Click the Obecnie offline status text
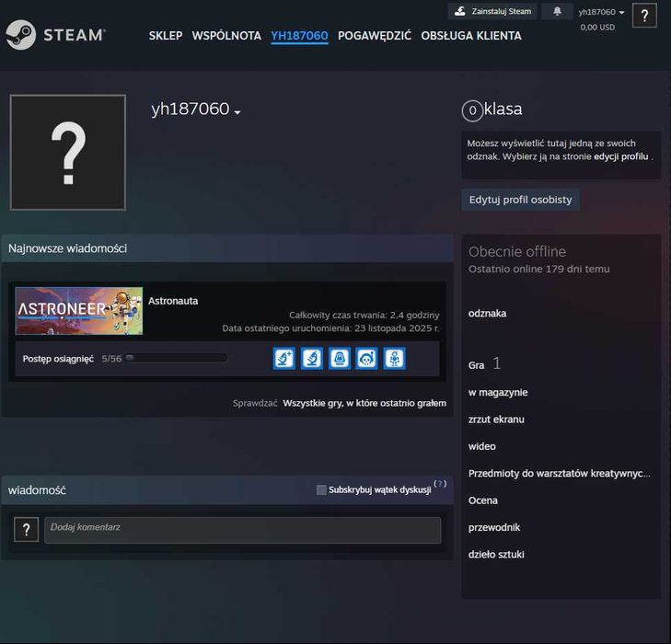 pos(517,251)
